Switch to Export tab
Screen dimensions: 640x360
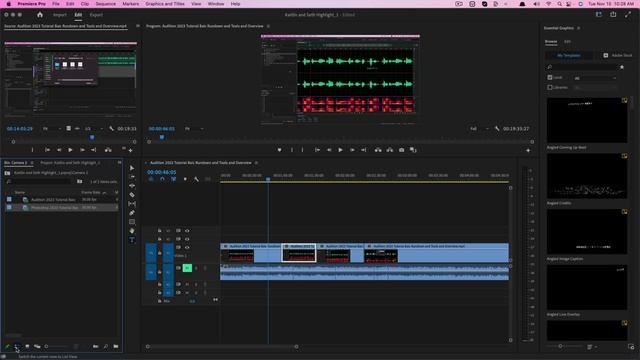pos(96,15)
